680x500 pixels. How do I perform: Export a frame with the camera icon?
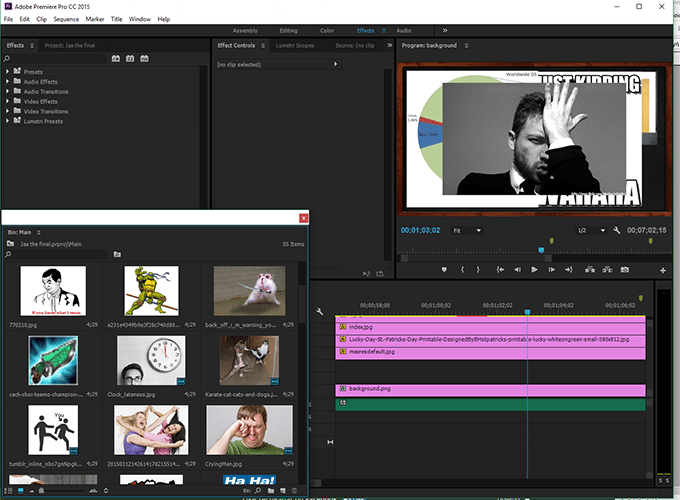[624, 270]
